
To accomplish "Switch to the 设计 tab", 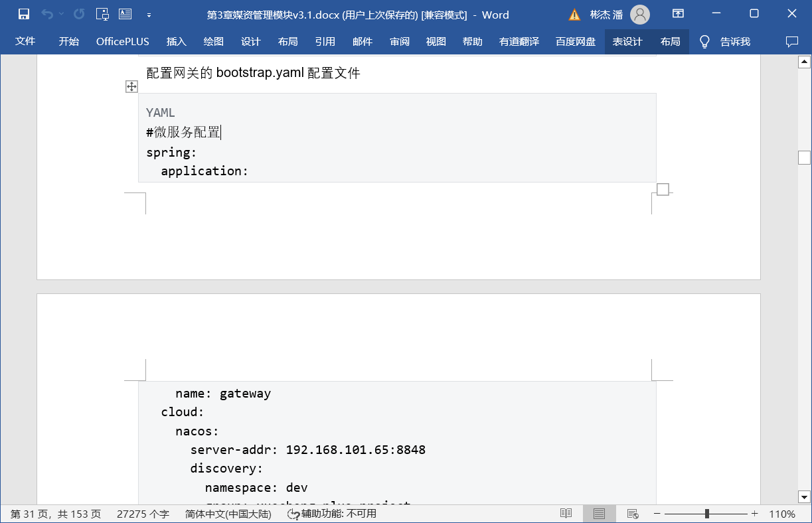I will tap(251, 41).
